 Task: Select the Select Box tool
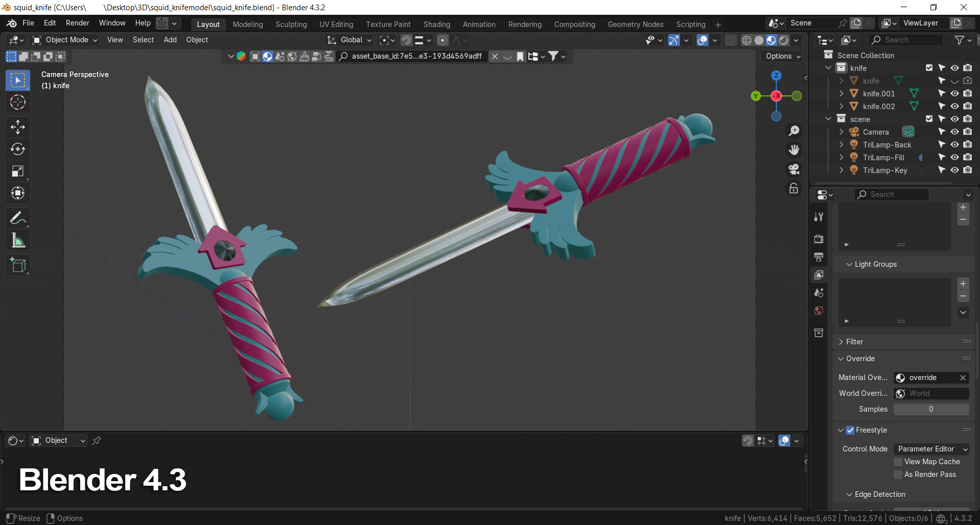tap(18, 81)
